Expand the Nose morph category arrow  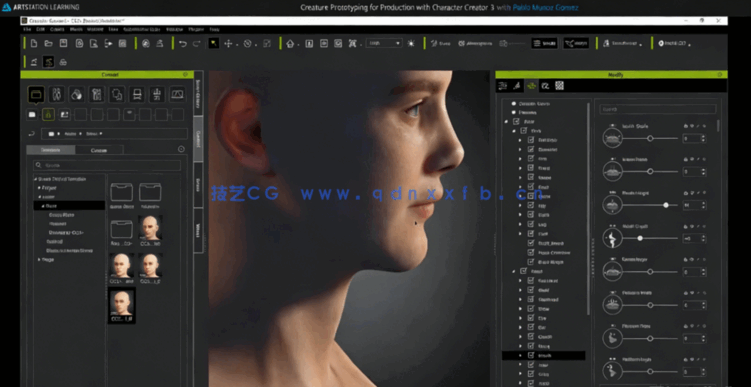[521, 346]
